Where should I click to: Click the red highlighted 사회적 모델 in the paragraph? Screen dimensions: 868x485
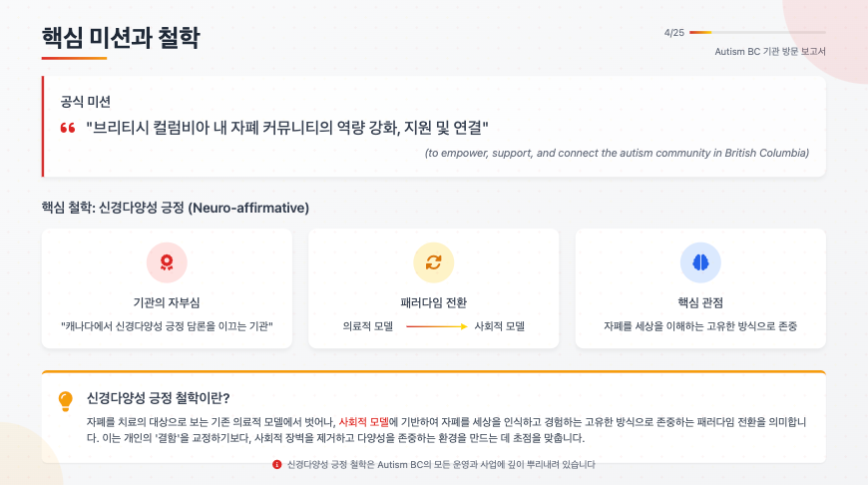(x=364, y=422)
